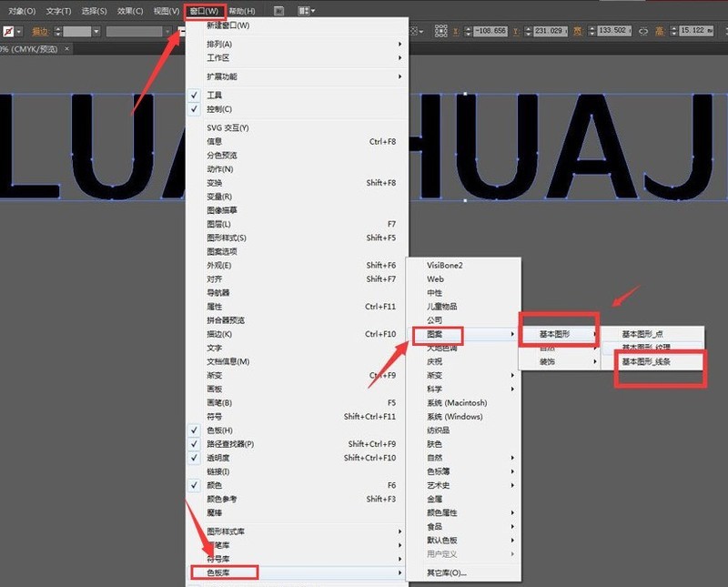Click the fill color none swatch icon

8,31
